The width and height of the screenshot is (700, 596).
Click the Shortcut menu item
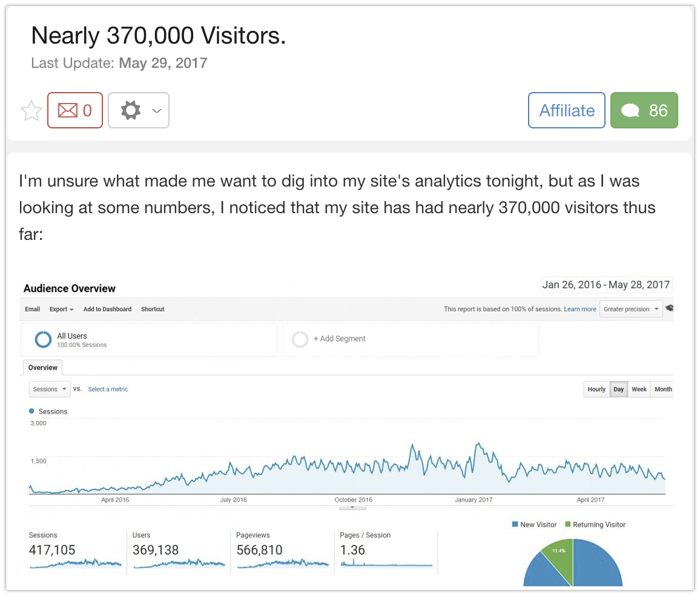[153, 309]
